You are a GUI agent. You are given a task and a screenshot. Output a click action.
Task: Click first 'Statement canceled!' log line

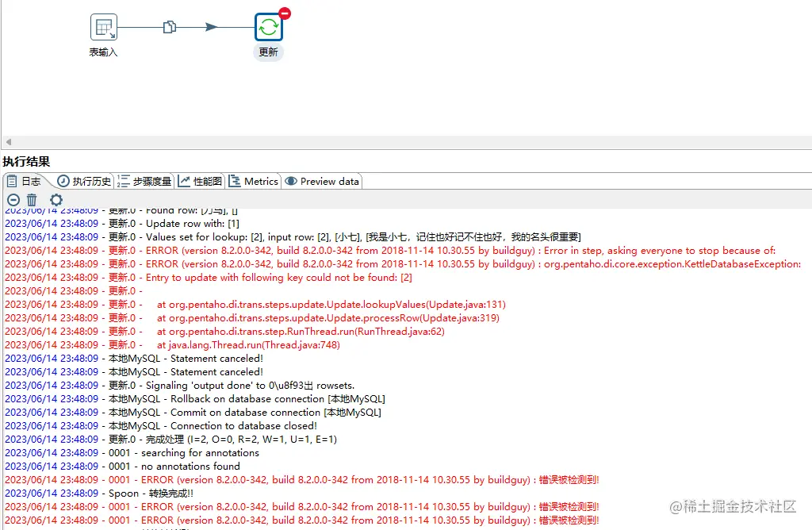coord(134,358)
